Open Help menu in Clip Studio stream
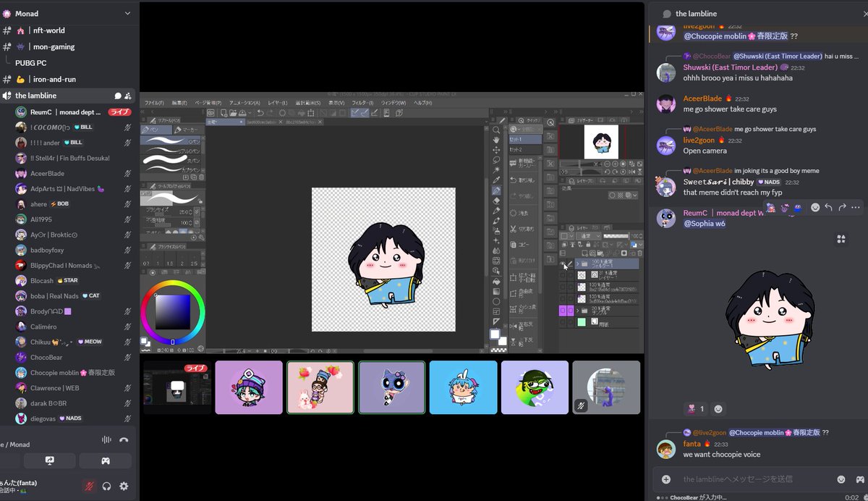 (422, 103)
